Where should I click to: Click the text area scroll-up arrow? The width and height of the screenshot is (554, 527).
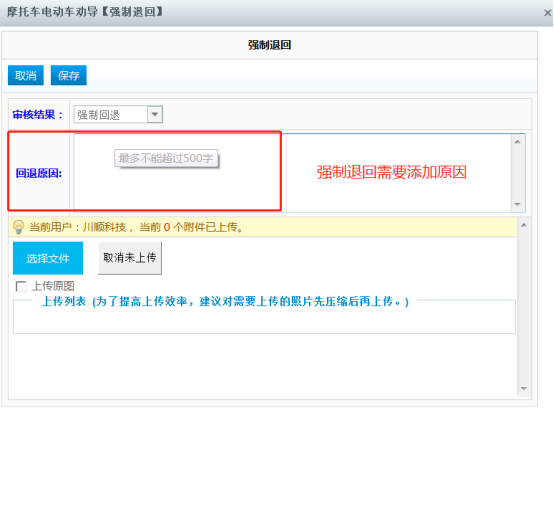(518, 142)
